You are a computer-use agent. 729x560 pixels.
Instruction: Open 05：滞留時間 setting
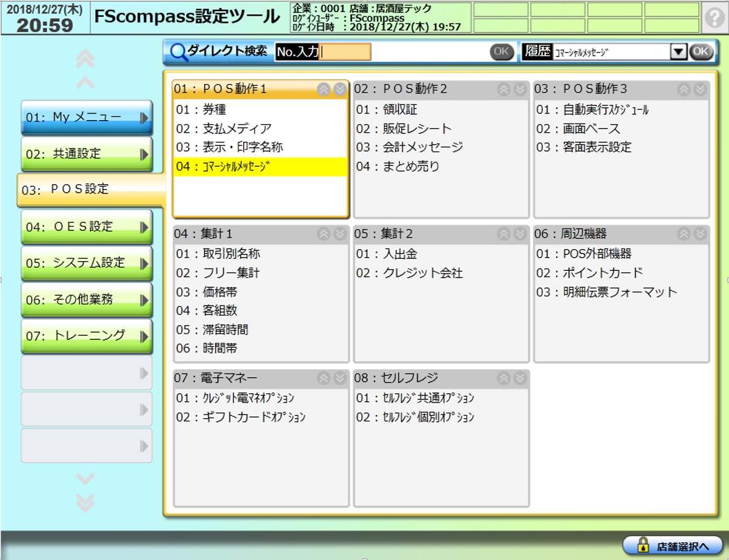click(x=261, y=330)
